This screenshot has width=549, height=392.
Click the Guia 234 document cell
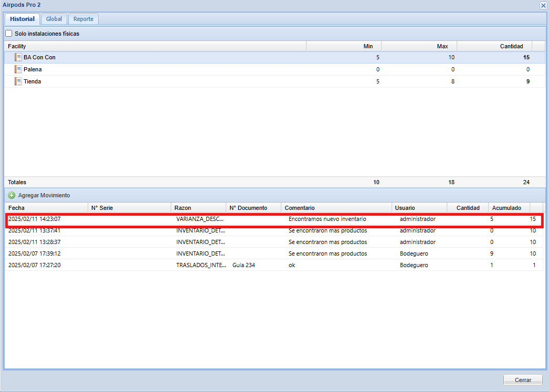point(244,266)
